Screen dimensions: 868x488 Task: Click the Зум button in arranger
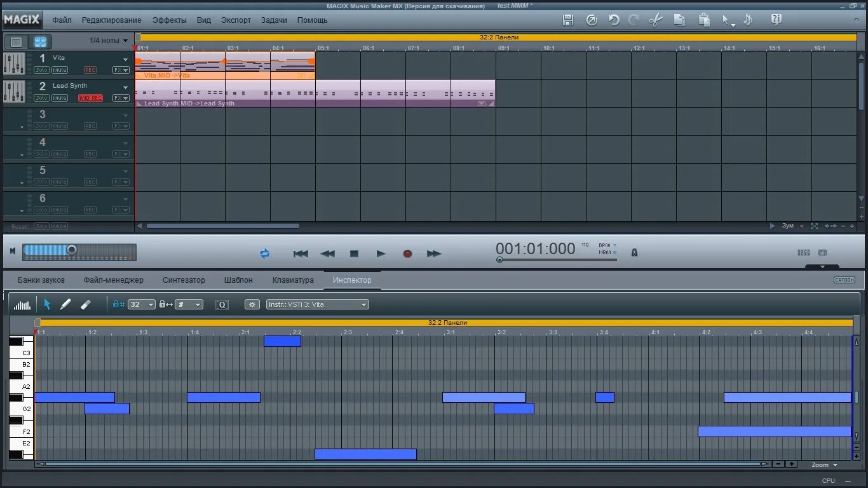tap(788, 226)
